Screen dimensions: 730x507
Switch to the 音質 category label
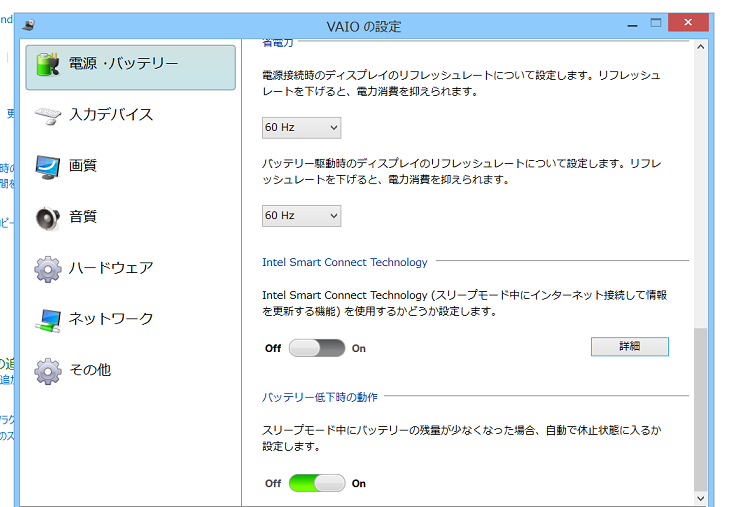(83, 216)
